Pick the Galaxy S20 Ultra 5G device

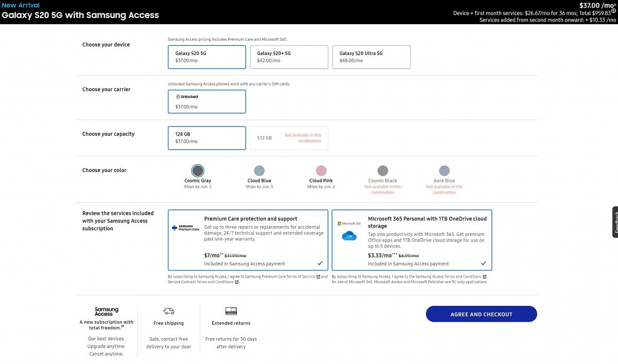[371, 57]
